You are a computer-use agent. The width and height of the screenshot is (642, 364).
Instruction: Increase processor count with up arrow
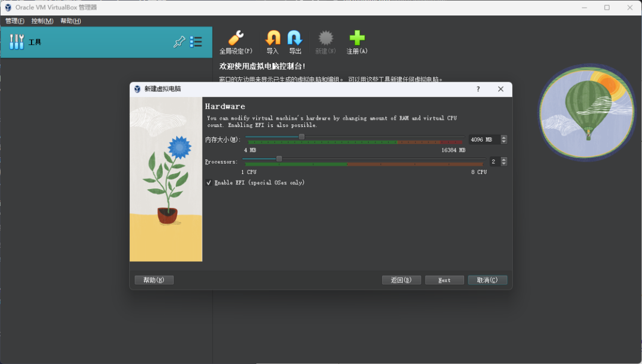504,160
